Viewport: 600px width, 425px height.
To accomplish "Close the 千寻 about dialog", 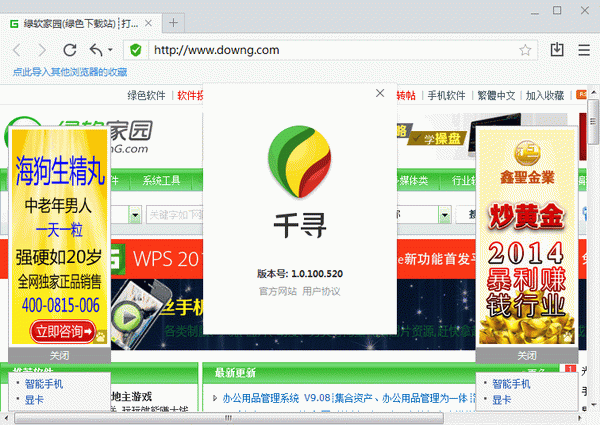I will 380,93.
